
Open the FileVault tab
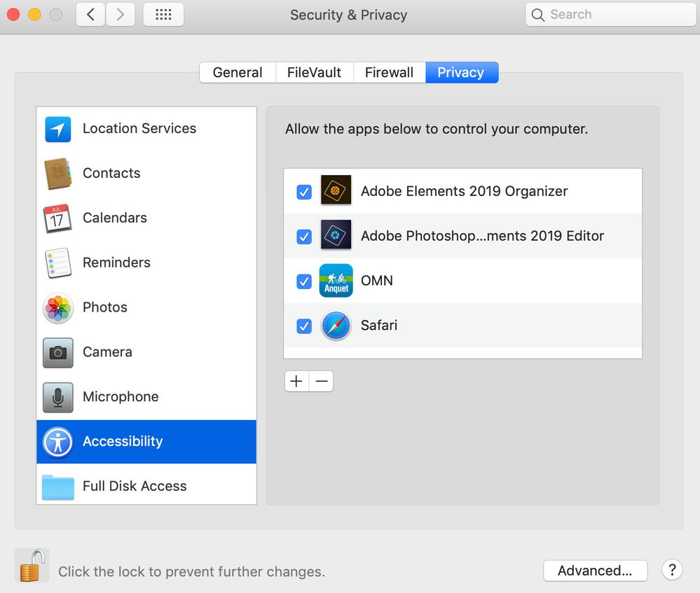click(x=315, y=72)
